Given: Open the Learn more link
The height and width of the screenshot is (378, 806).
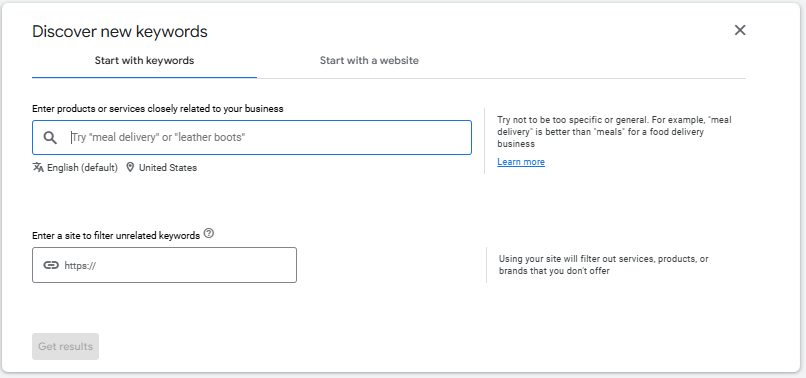Looking at the screenshot, I should [x=521, y=162].
